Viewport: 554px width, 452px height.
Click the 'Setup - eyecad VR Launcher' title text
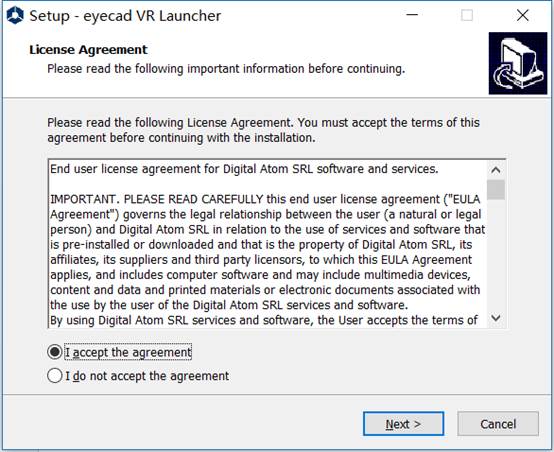pyautogui.click(x=125, y=16)
